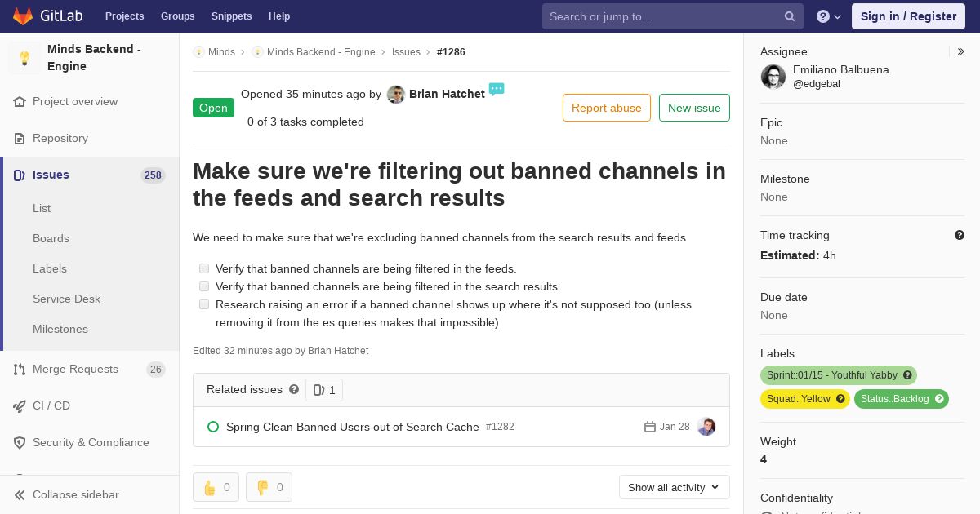Check the 'Research raising an error' task

click(x=204, y=304)
